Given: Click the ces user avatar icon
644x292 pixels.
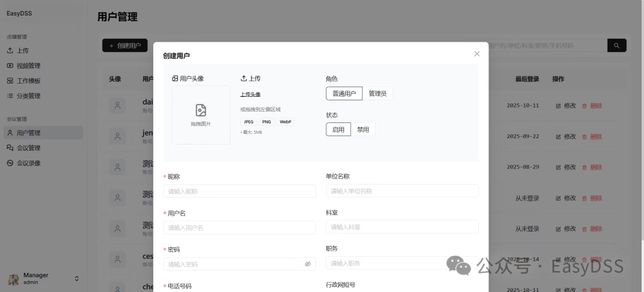Looking at the screenshot, I should [117, 260].
